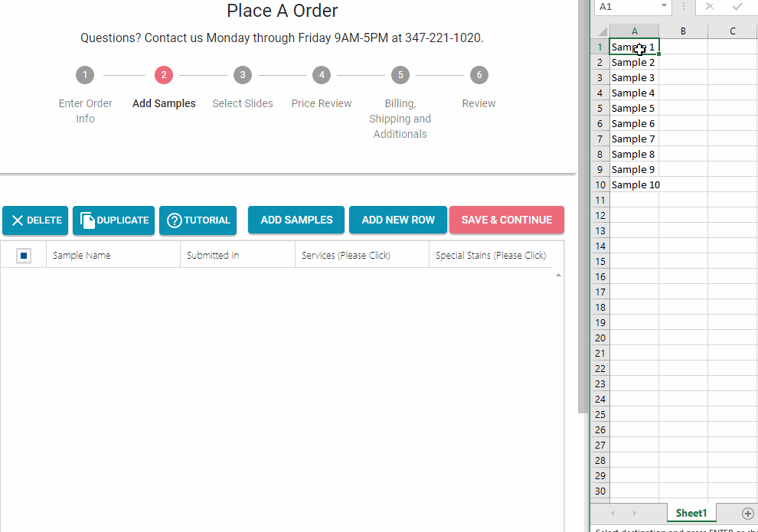Image resolution: width=758 pixels, height=532 pixels.
Task: Switch to the Sheet1 tab
Action: tap(691, 514)
